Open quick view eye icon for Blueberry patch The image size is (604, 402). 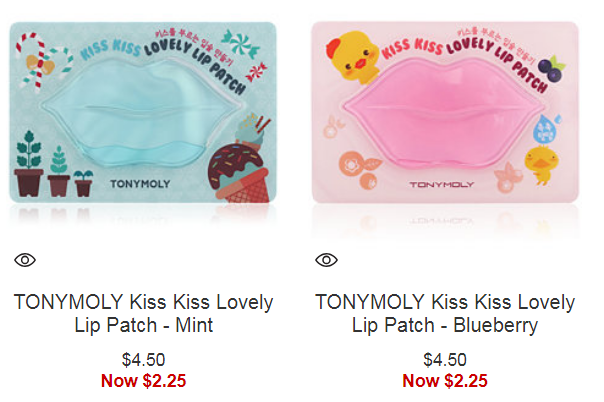click(326, 260)
